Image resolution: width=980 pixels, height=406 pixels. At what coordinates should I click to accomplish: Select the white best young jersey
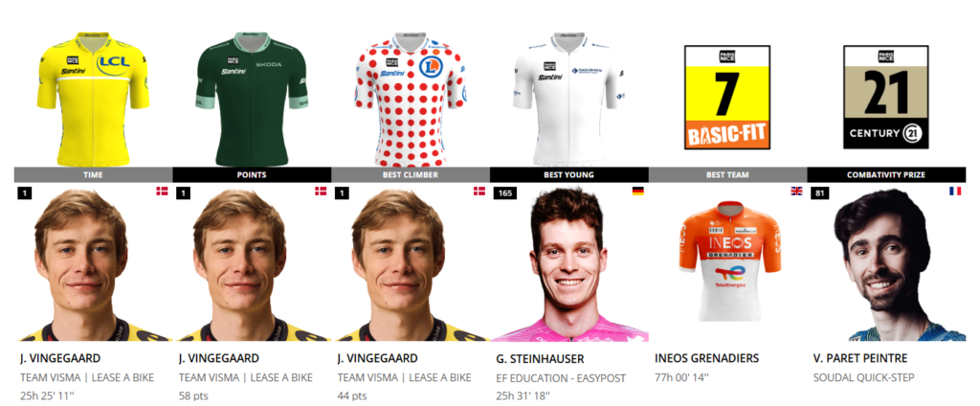point(568,99)
